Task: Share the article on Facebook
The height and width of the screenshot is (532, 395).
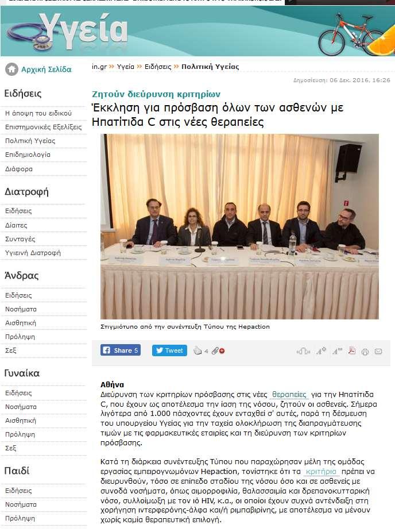Action: (x=121, y=350)
